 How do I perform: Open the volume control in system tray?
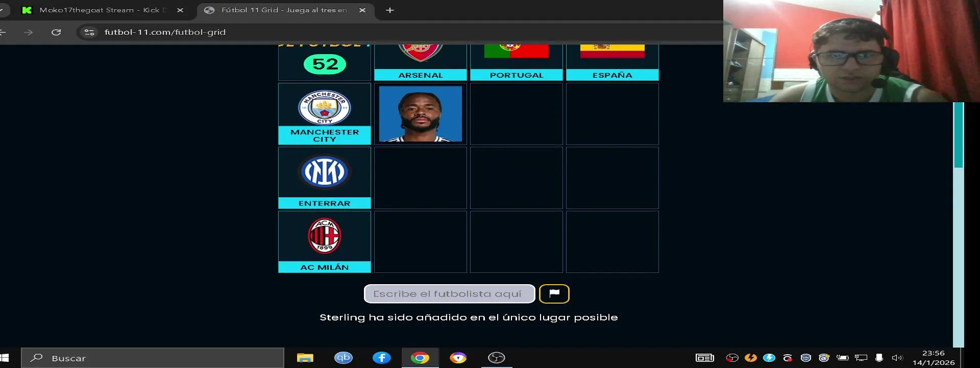pyautogui.click(x=897, y=358)
